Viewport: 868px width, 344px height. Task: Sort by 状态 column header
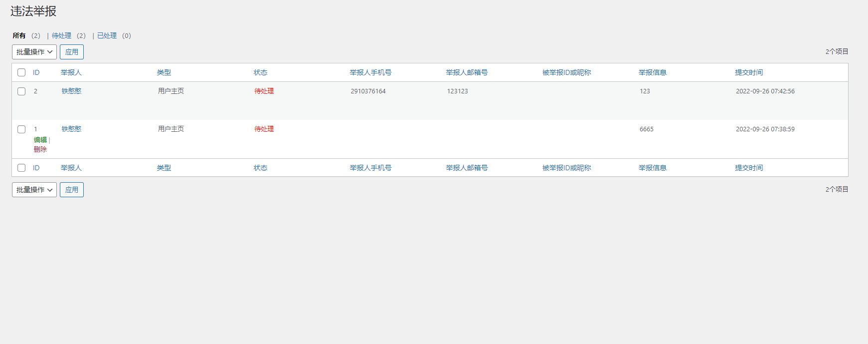click(x=260, y=72)
